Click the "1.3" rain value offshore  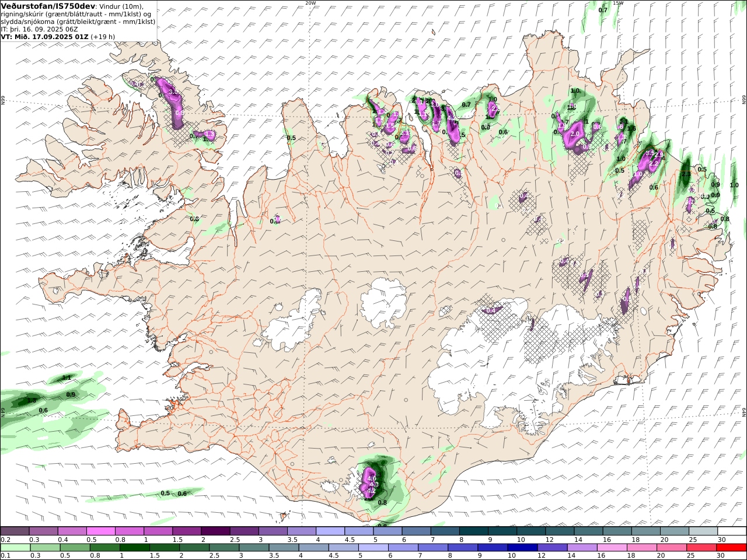[x=32, y=401]
